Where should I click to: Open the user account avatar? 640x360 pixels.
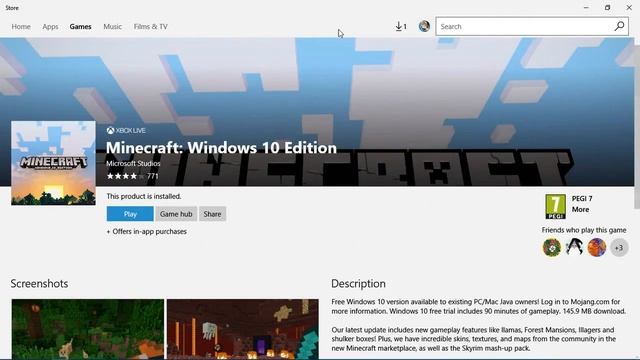click(x=424, y=26)
